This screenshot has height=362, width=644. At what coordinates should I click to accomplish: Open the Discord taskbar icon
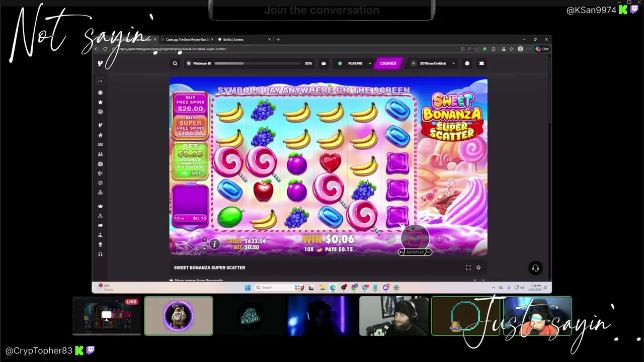(386, 288)
